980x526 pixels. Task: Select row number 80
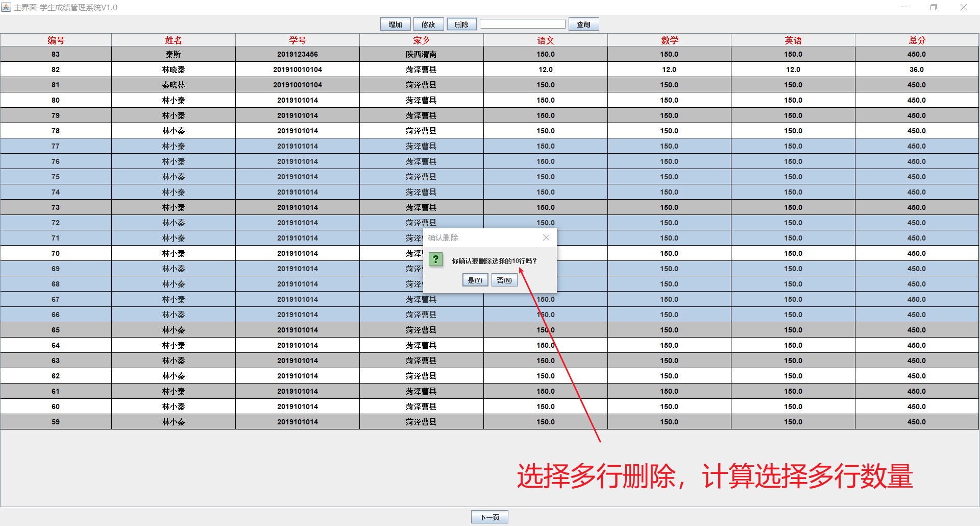[x=56, y=100]
